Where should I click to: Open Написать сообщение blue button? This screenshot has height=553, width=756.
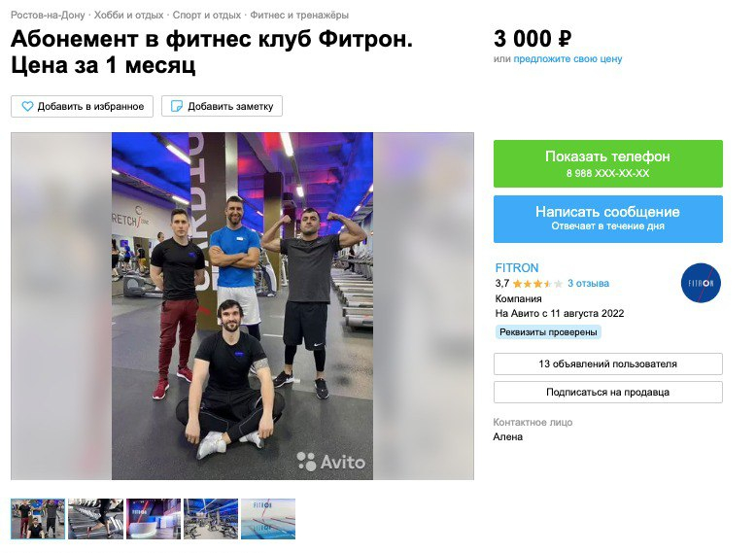click(x=607, y=219)
